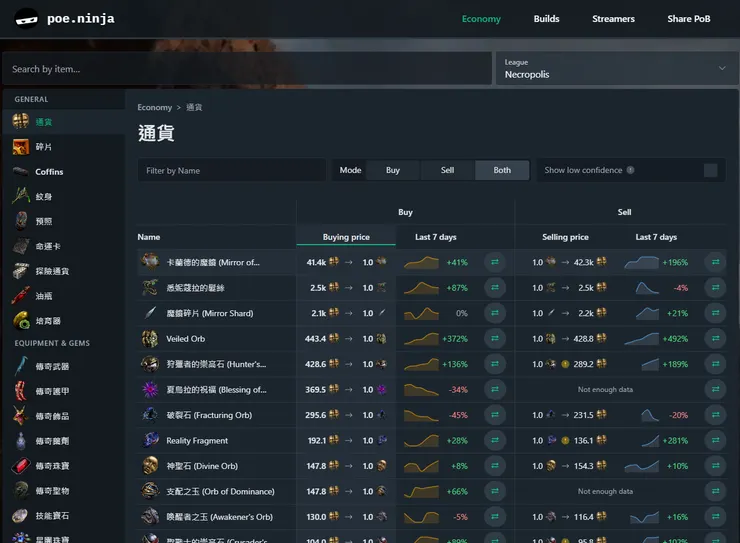Click the Veiled Orb sell trend sparkline
Image resolution: width=740 pixels, height=543 pixels.
click(x=641, y=338)
